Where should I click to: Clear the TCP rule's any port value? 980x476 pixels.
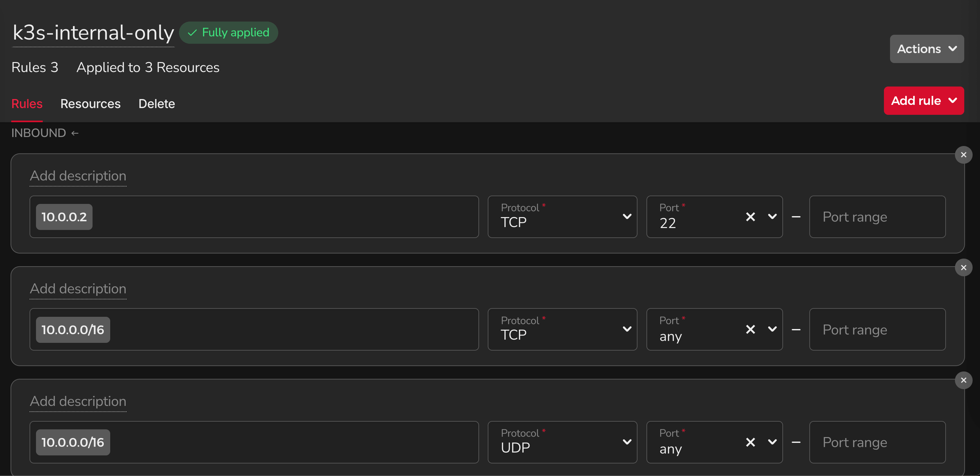(x=750, y=329)
